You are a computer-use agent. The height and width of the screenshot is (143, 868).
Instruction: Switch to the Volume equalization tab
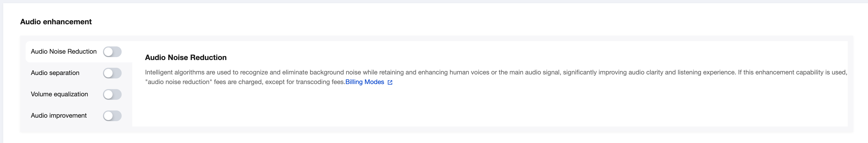click(59, 94)
